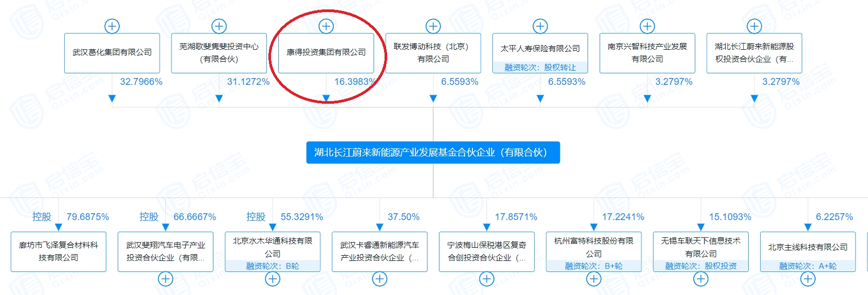Click 3.2797% under 湖北长江蔚来新能源股权投资
This screenshot has height=295, width=868.
click(781, 82)
